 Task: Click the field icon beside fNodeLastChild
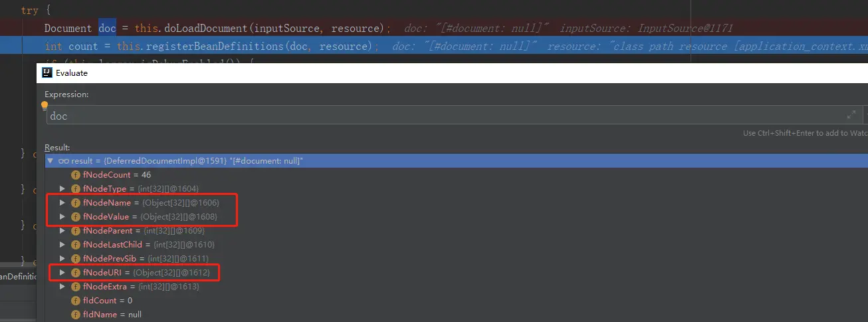76,245
